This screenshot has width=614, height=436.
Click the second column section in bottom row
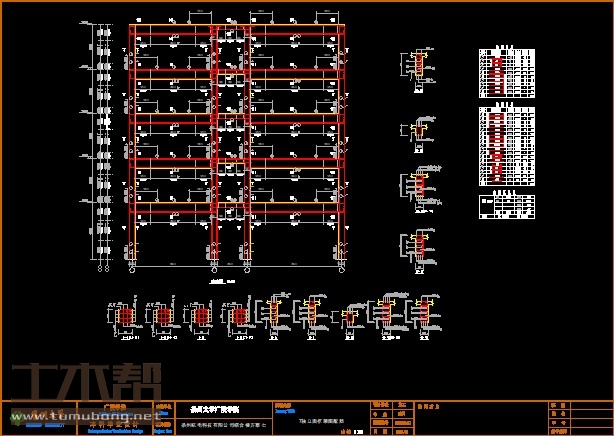click(x=162, y=316)
